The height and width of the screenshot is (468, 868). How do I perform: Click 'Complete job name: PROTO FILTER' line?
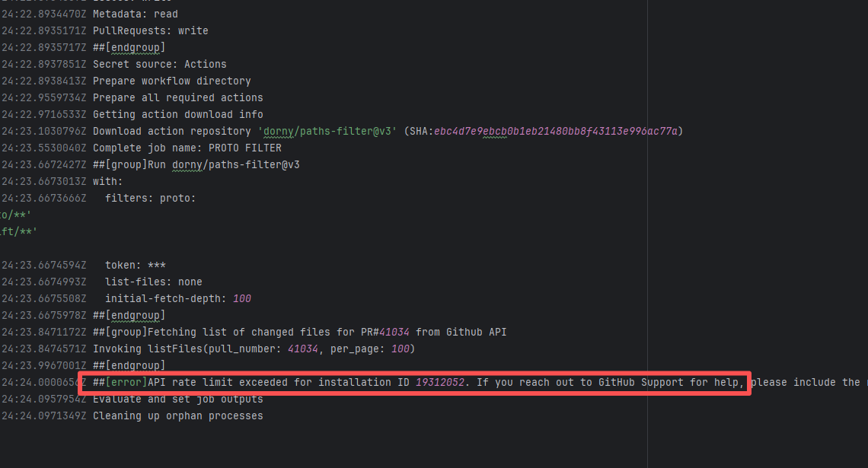187,148
